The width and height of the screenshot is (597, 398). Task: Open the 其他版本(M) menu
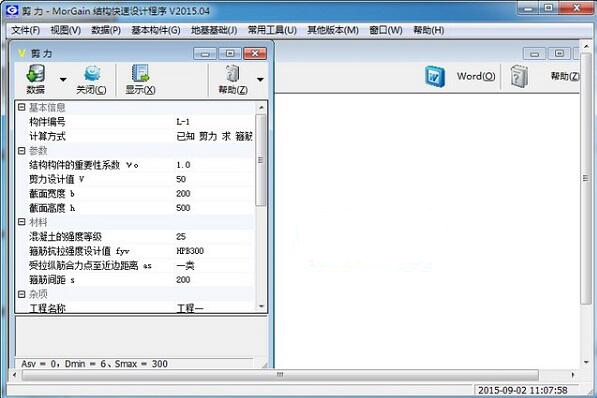point(333,30)
